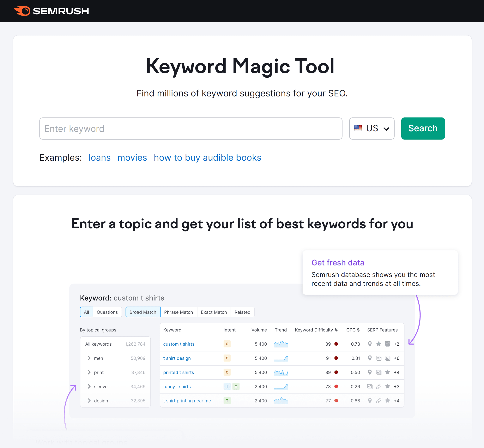Click the how to buy audible books link

pos(208,158)
